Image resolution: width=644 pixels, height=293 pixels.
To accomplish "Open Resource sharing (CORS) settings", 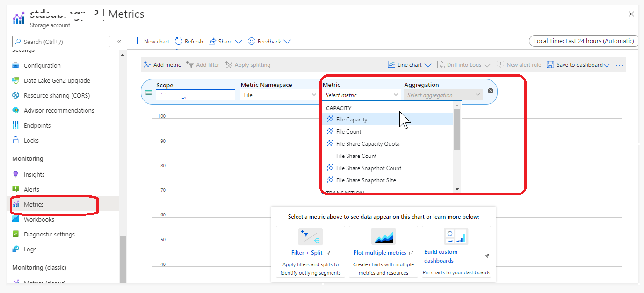I will click(x=57, y=95).
